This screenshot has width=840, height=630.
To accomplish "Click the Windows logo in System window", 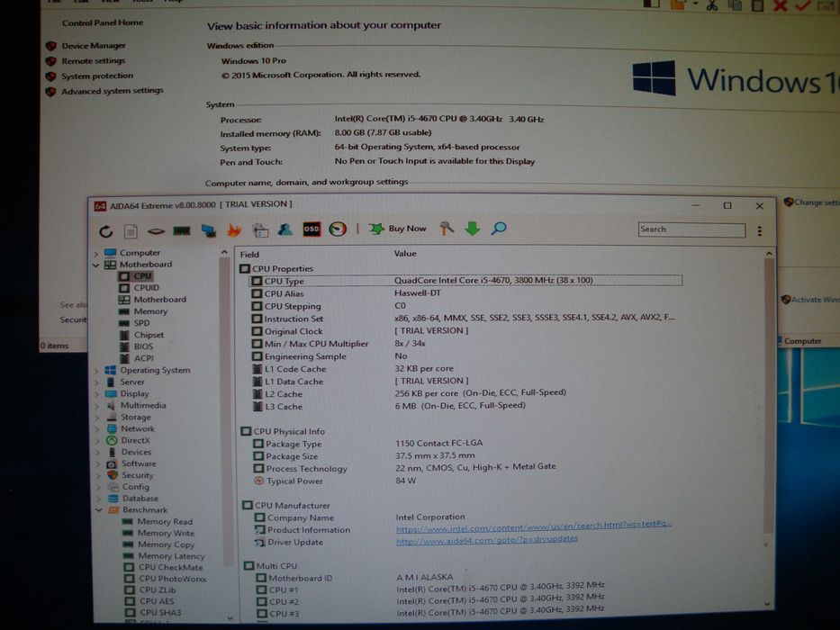I will pos(654,78).
